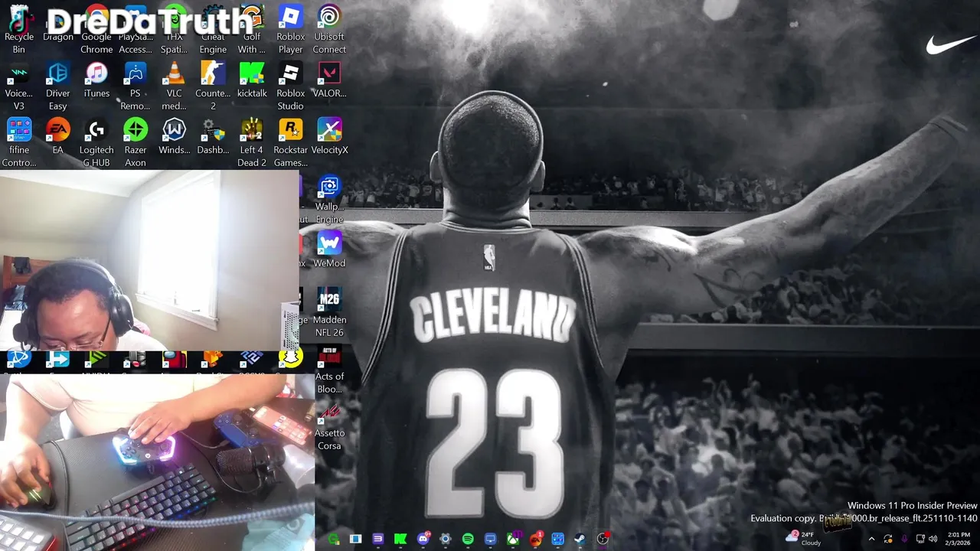This screenshot has height=551, width=980.
Task: Open Spotify from the taskbar
Action: pyautogui.click(x=468, y=539)
